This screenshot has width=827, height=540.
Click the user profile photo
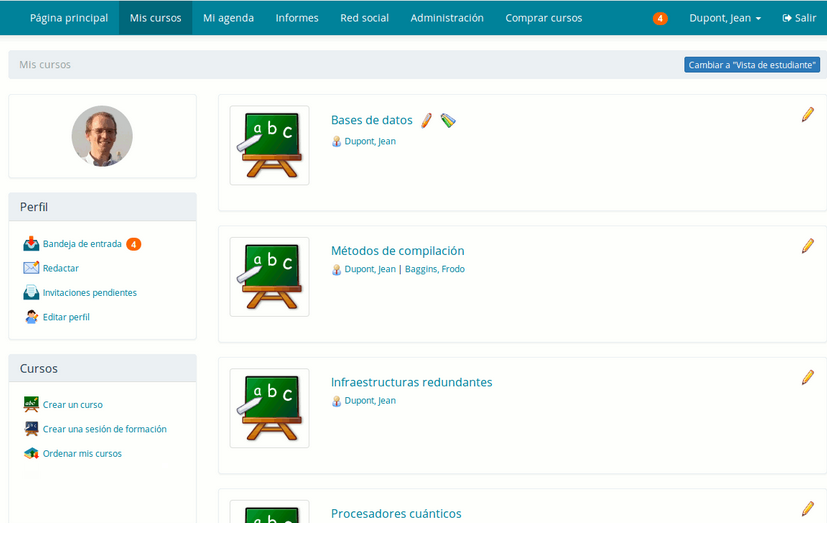tap(102, 136)
